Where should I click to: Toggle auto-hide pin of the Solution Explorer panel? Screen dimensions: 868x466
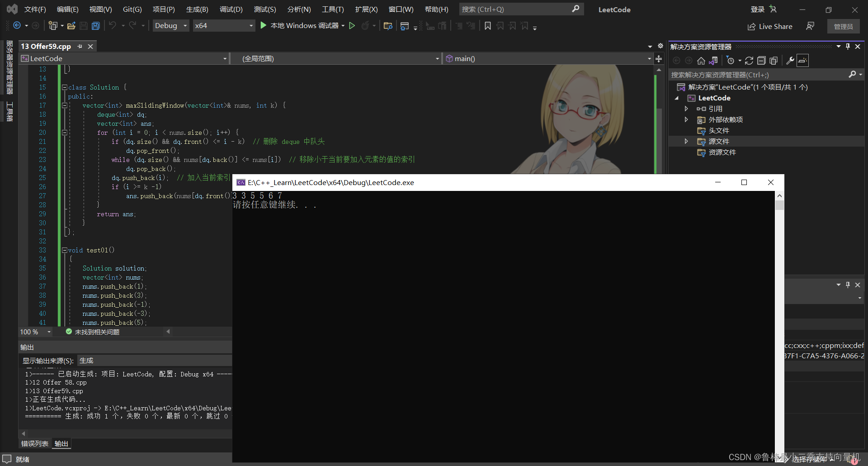point(848,46)
